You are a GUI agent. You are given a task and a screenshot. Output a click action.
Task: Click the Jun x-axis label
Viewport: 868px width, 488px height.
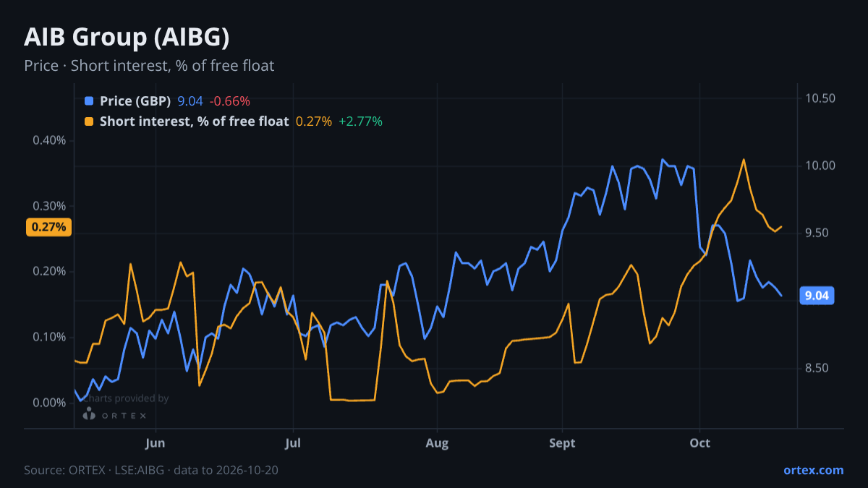tap(156, 443)
